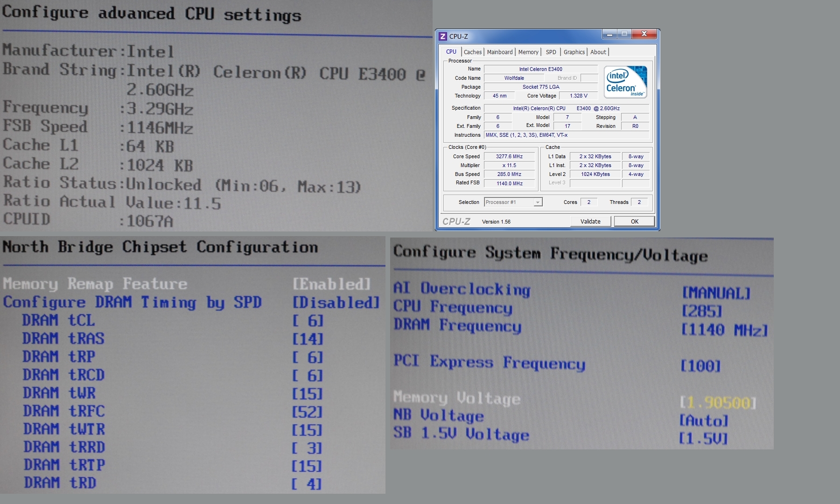
Task: Click the Rated FSB value 1140.0 MHz
Action: [509, 183]
